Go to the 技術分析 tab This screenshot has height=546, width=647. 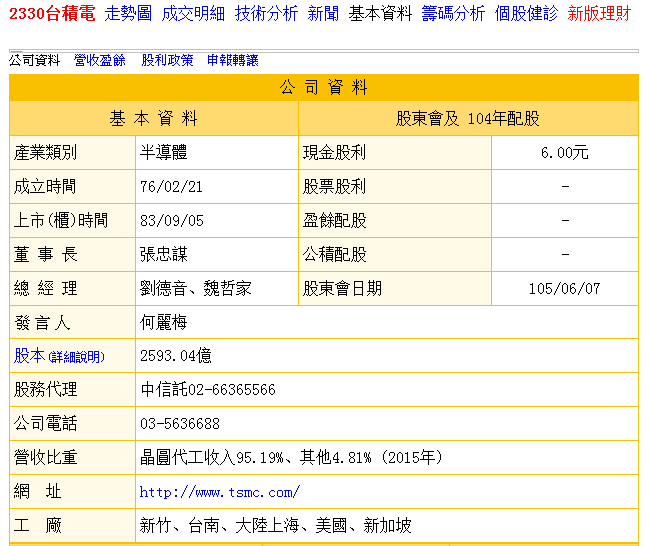point(266,14)
